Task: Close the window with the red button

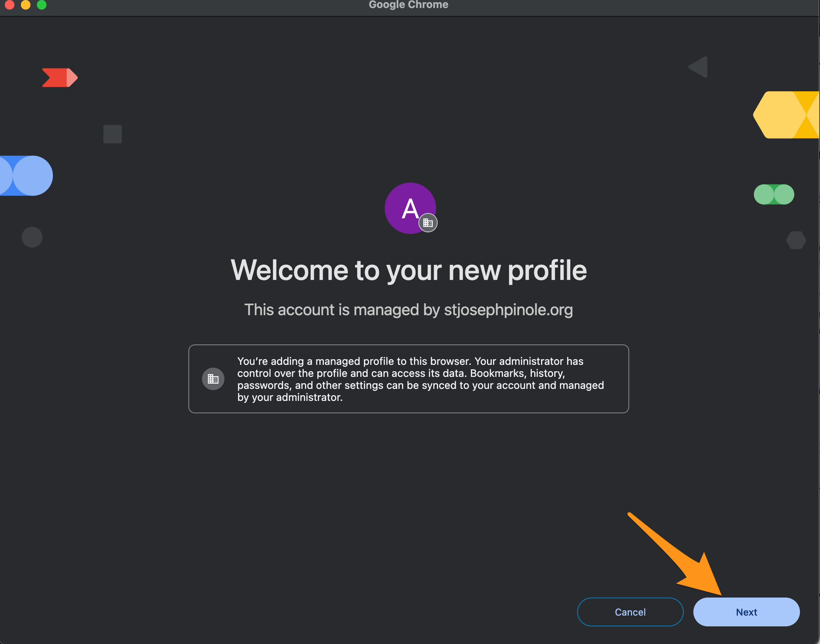Action: (10, 5)
